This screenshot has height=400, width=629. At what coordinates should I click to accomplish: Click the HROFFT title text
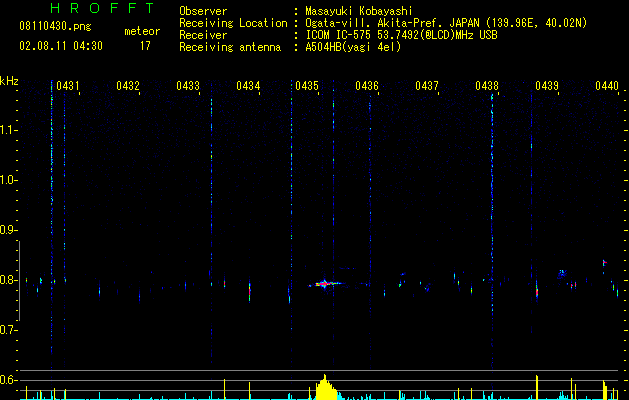point(102,8)
